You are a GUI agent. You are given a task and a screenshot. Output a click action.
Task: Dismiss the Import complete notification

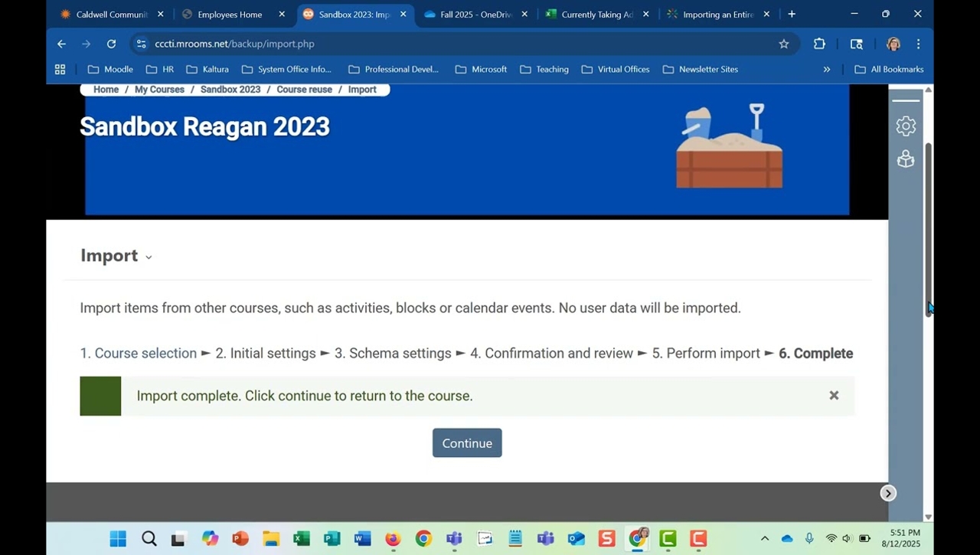point(834,396)
